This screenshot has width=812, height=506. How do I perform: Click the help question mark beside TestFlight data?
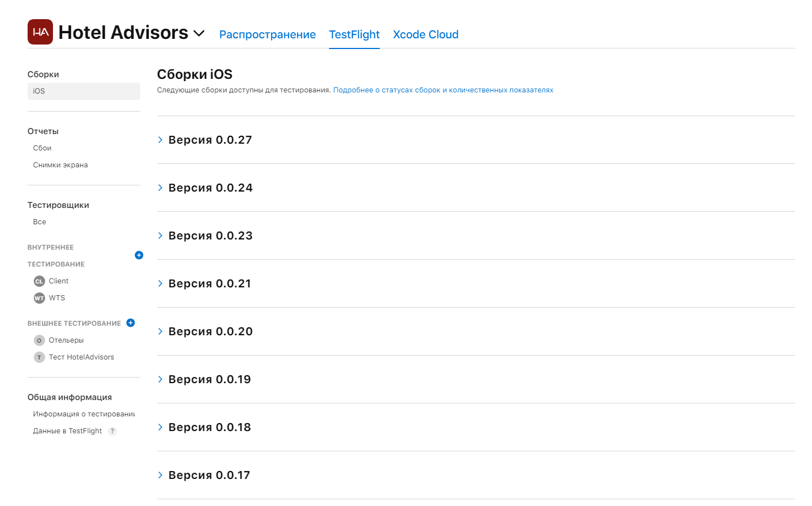[112, 431]
